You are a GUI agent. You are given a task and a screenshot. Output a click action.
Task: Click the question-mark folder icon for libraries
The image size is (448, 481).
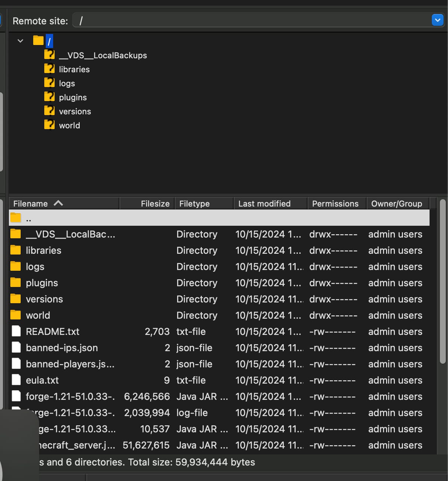(x=49, y=69)
